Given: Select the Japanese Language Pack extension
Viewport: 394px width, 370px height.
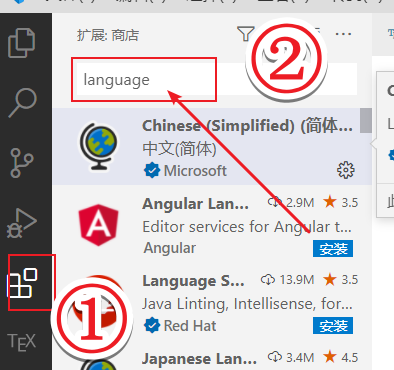Looking at the screenshot, I should (212, 356).
